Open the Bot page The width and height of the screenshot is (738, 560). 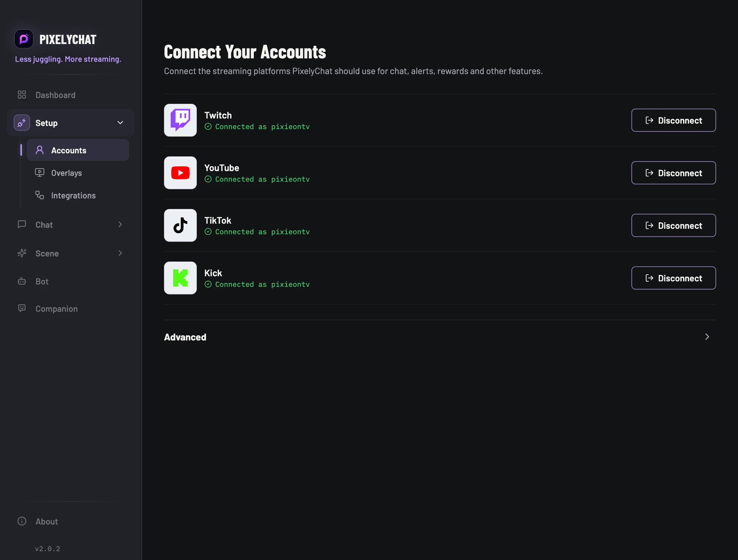(71, 281)
